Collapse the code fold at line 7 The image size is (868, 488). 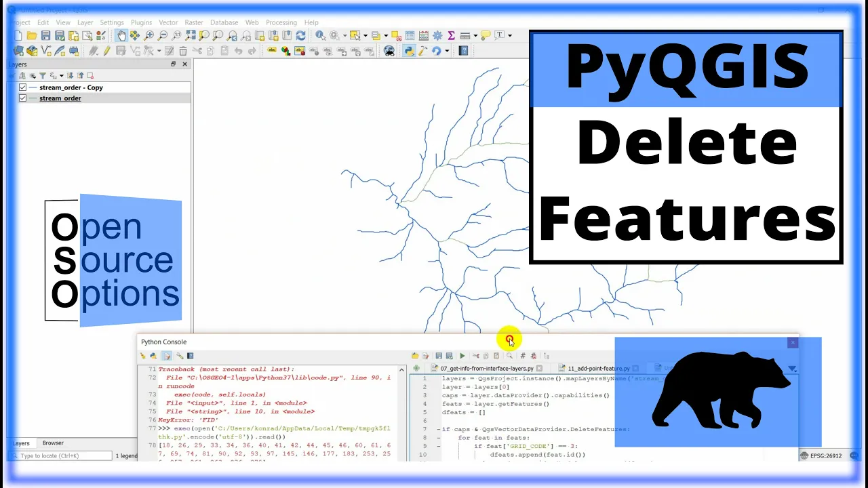click(x=439, y=429)
